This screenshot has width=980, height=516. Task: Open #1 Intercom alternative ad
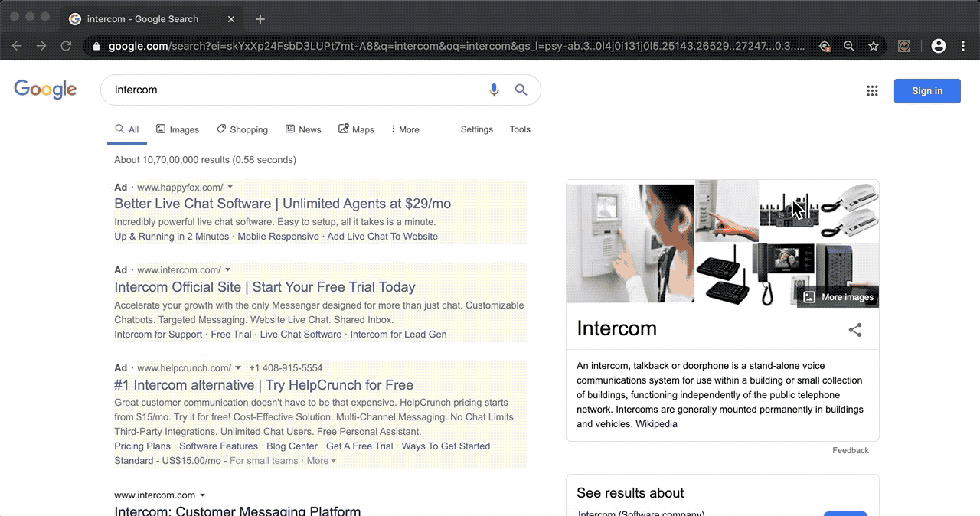(x=264, y=385)
